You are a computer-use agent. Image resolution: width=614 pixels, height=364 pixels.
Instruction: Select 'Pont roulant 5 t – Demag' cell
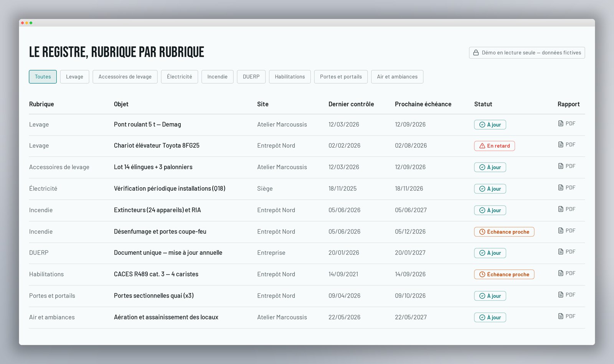click(147, 124)
